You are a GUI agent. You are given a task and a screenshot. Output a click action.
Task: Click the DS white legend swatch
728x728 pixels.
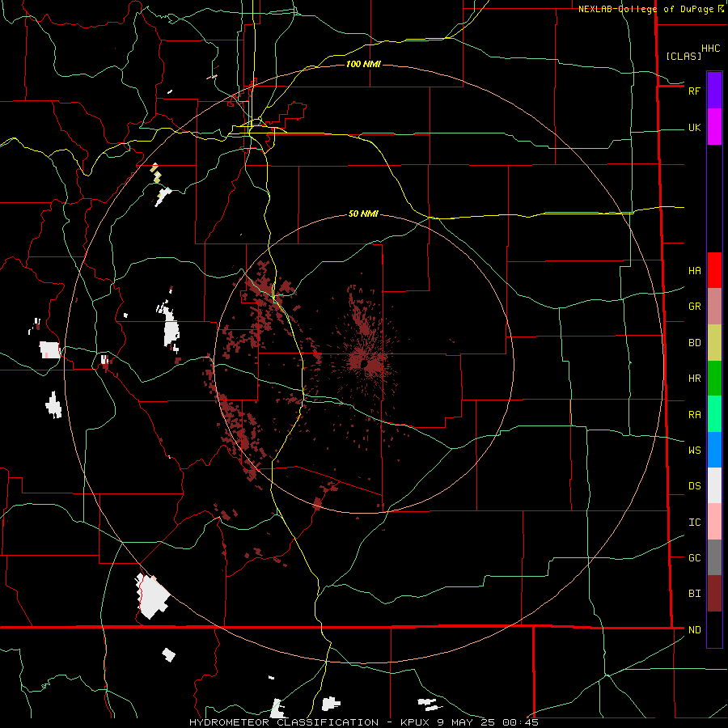coord(714,485)
